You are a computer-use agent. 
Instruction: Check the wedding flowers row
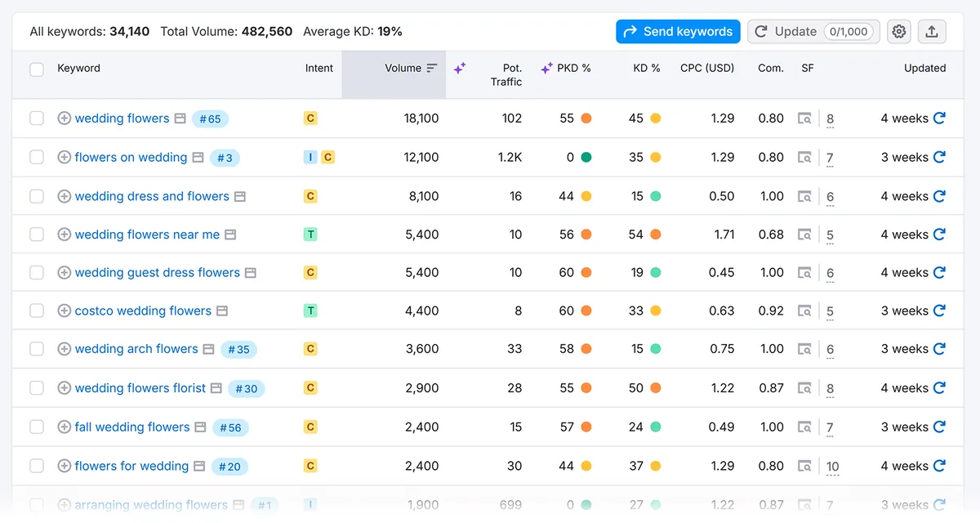click(37, 118)
